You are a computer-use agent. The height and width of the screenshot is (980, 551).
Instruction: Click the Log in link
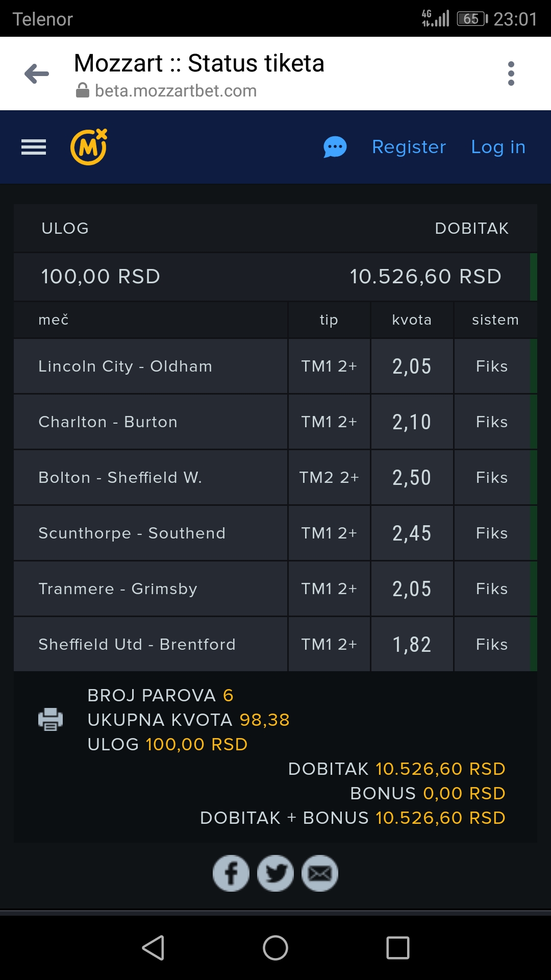tap(498, 147)
